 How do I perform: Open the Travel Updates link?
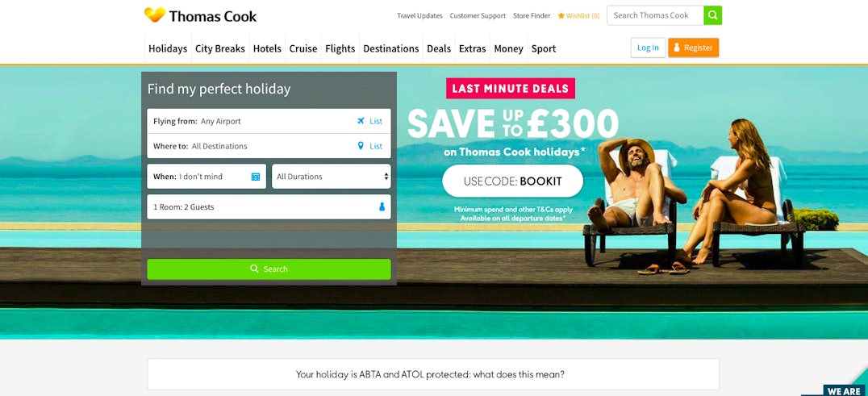coord(419,15)
